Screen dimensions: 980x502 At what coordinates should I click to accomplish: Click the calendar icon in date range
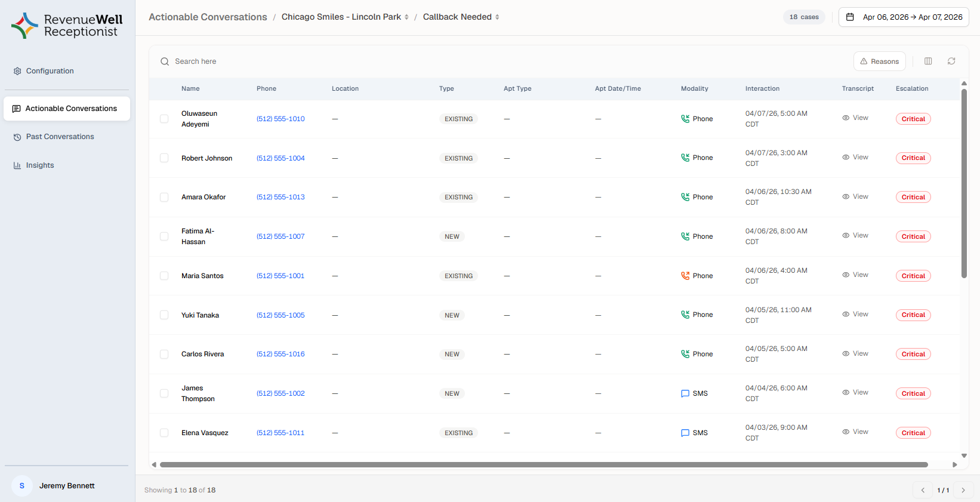click(850, 17)
